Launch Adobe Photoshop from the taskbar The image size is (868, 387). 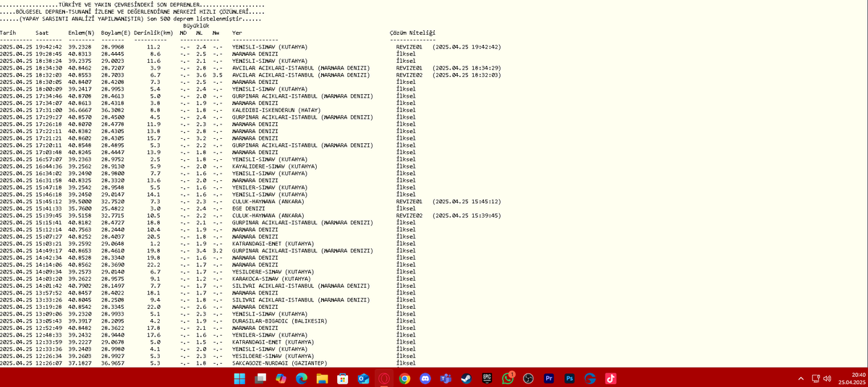[570, 378]
